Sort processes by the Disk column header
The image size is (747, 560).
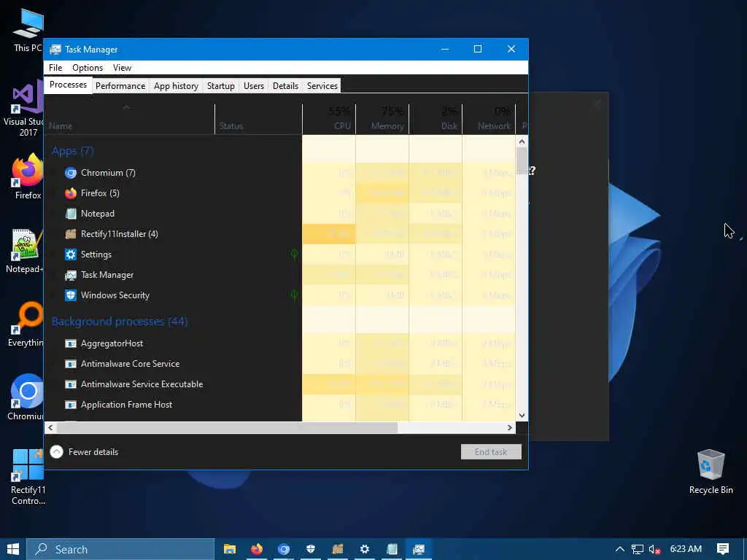tap(436, 117)
